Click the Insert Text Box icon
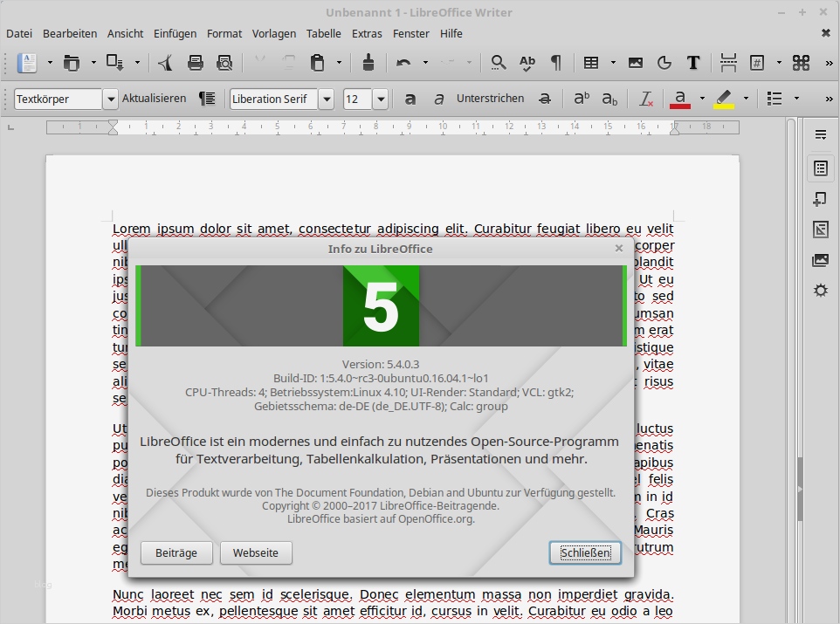 coord(693,63)
